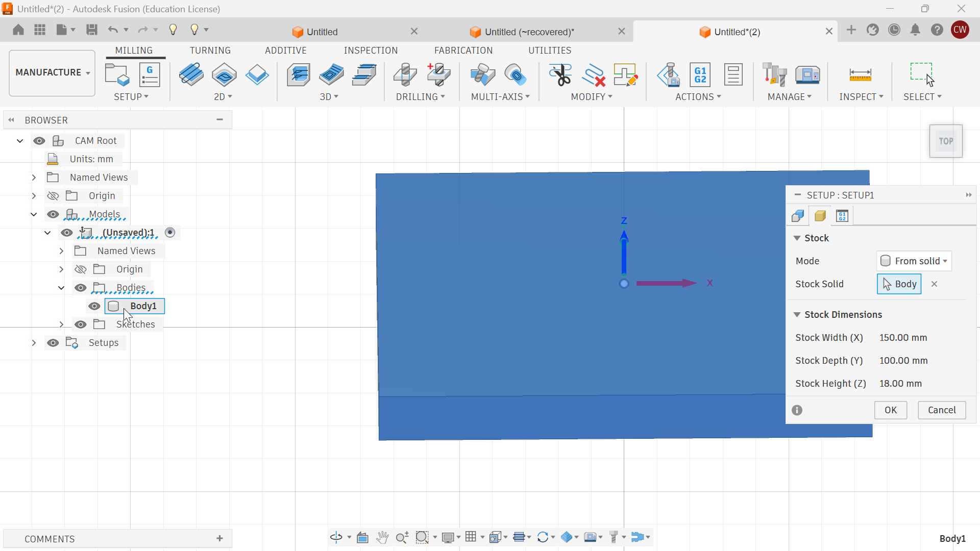This screenshot has width=980, height=551.
Task: Click the Post Process G1 G2 icon
Action: pos(701,75)
